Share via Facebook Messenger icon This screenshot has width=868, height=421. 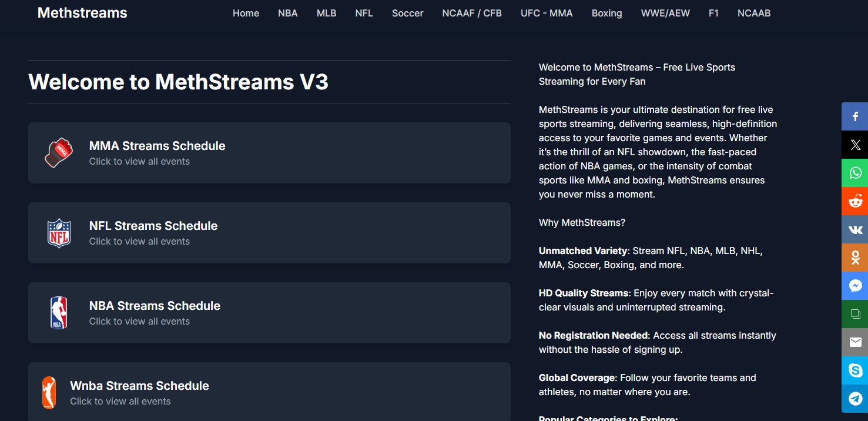tap(855, 286)
